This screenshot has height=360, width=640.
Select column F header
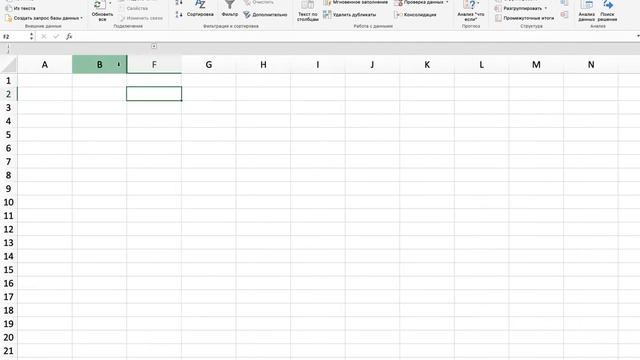tap(154, 64)
